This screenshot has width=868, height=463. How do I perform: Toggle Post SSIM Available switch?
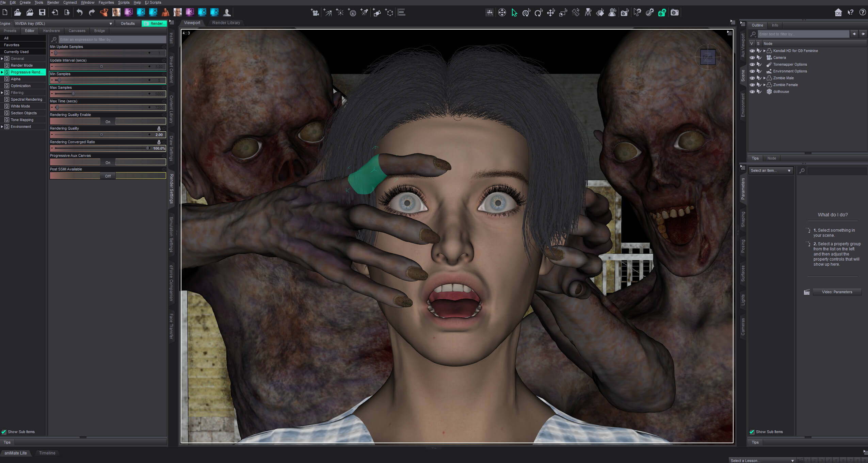[108, 176]
